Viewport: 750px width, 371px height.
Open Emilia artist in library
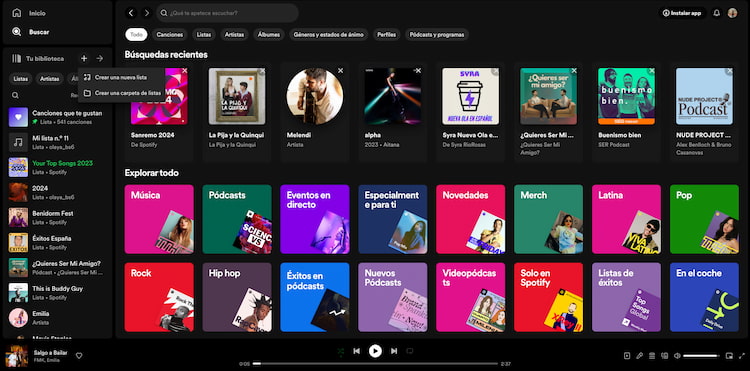point(58,317)
